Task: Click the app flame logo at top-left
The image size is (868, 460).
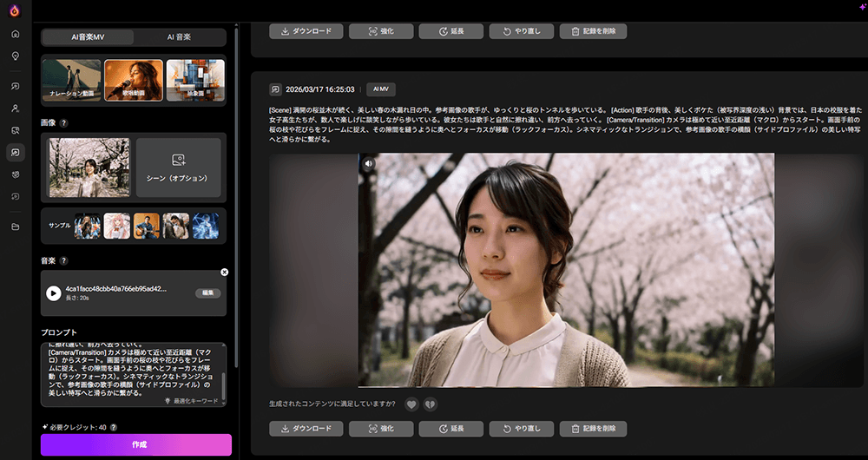Action: pos(15,10)
